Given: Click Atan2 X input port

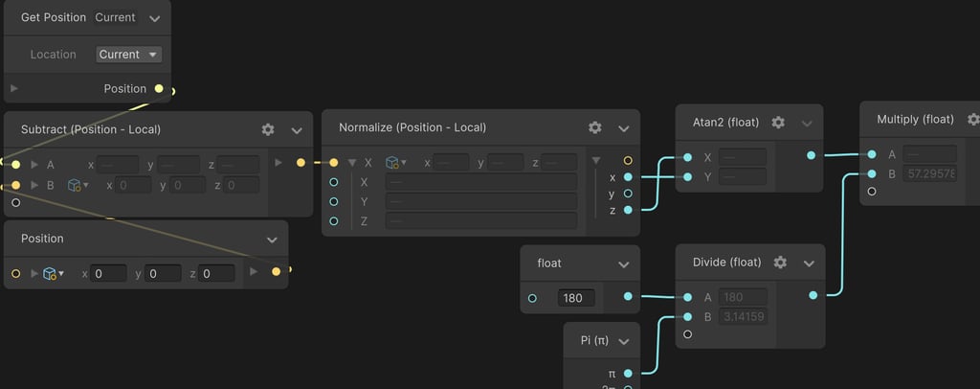Looking at the screenshot, I should point(687,157).
